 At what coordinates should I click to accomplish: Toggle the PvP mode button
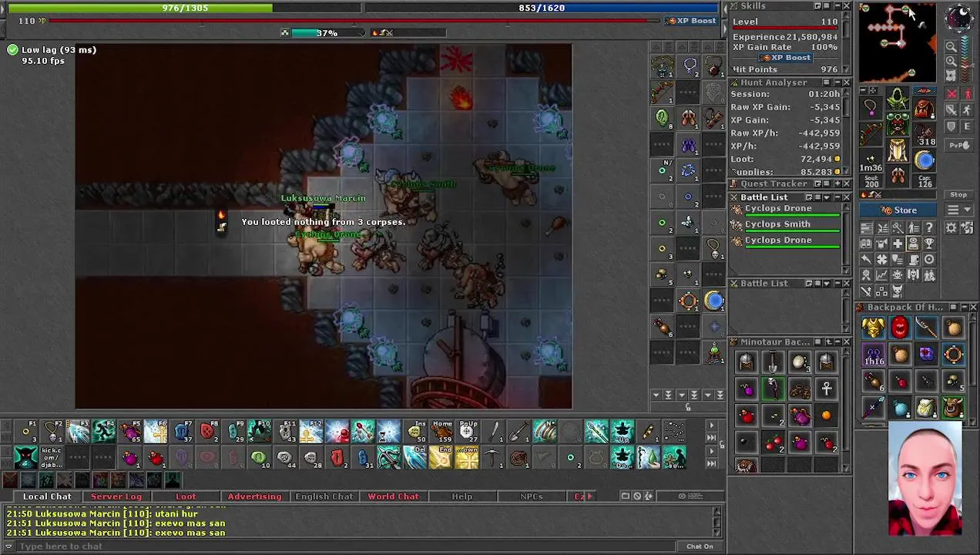pyautogui.click(x=959, y=145)
